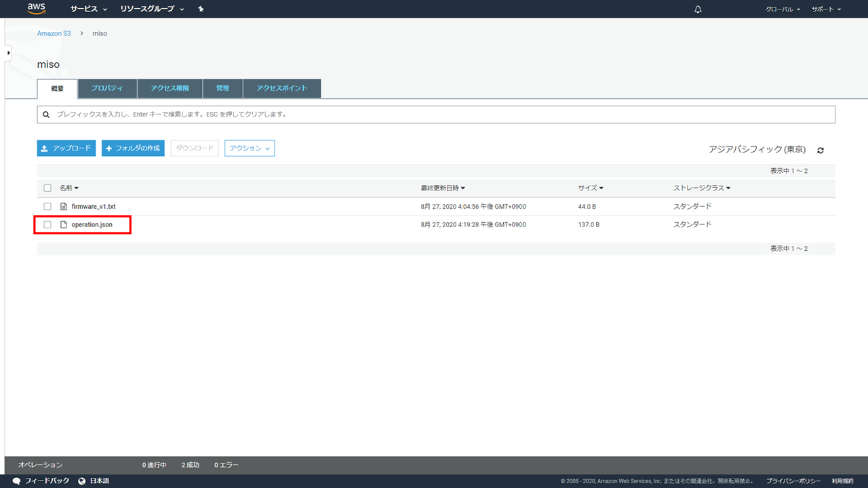This screenshot has height=488, width=868.
Task: Click the globe language icon
Action: (x=82, y=481)
